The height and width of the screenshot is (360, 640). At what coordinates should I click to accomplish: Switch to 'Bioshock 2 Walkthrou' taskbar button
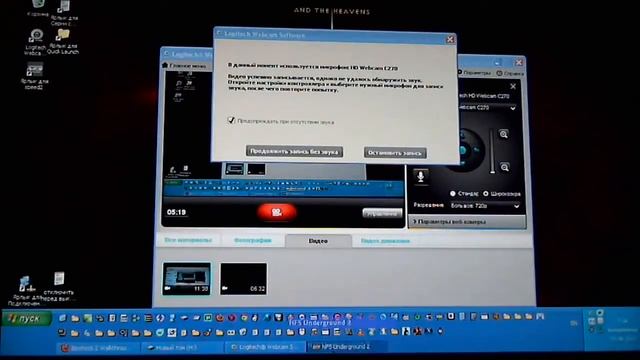tap(98, 348)
